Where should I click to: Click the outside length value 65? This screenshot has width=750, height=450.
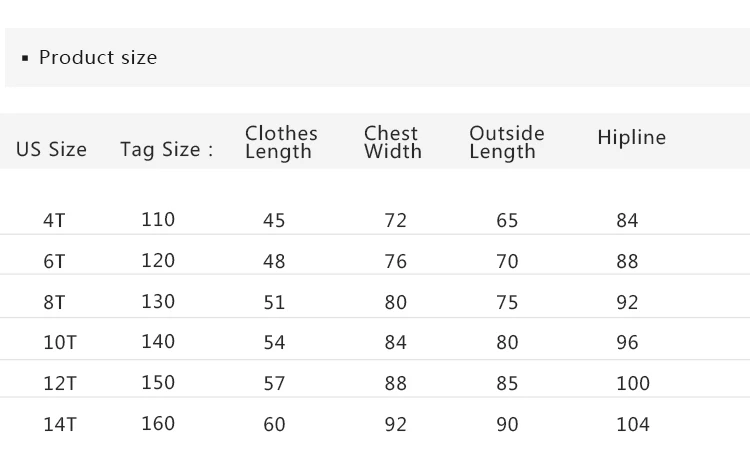(507, 221)
